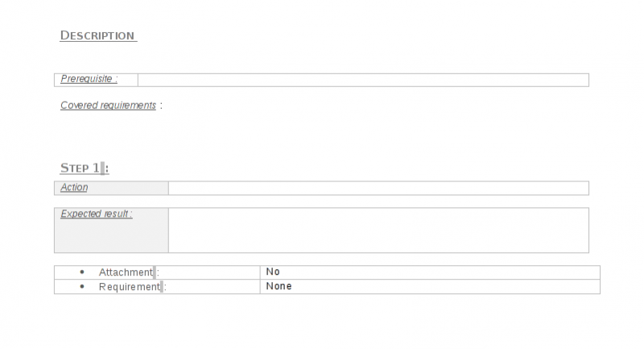
Task: Click the bullet next to Requirement
Action: tap(82, 287)
